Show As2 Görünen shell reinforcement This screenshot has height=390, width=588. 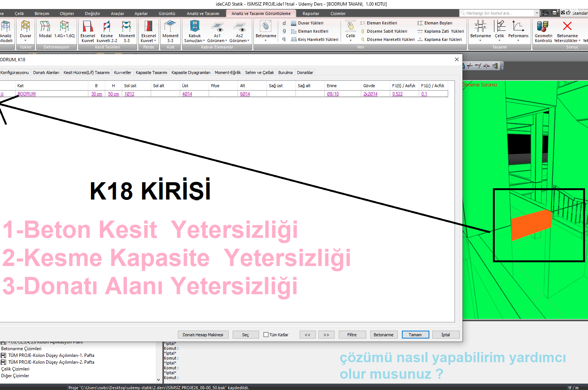(239, 32)
